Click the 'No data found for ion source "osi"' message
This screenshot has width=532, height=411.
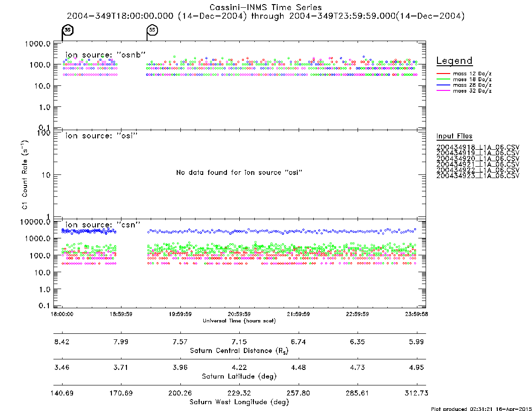click(x=239, y=173)
